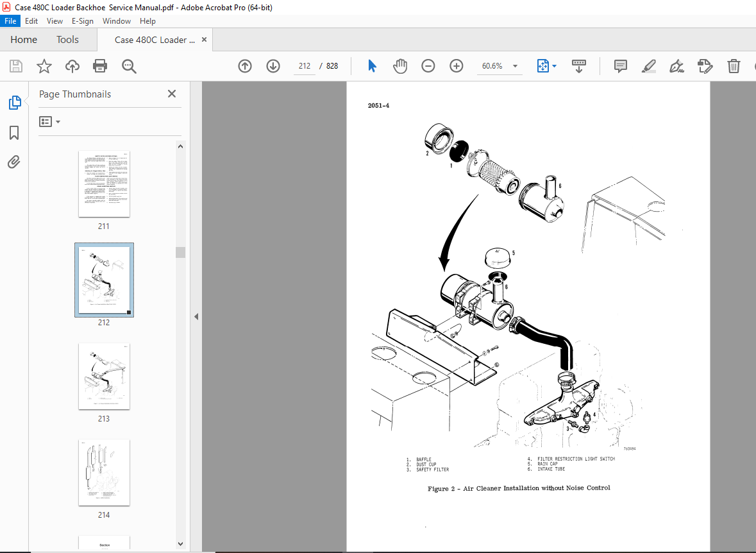Click the stamp tool icon
756x553 pixels.
pyautogui.click(x=705, y=66)
